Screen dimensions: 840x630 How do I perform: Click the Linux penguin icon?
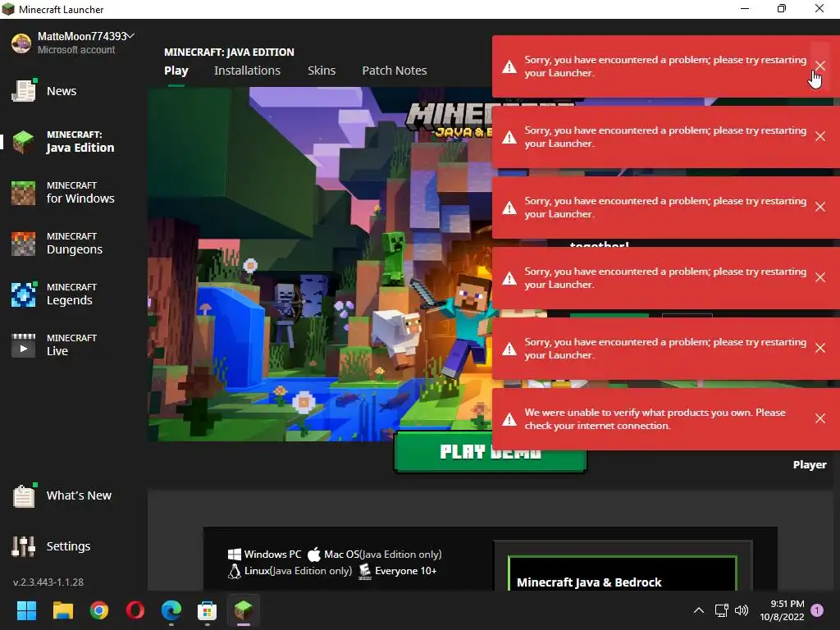[234, 571]
